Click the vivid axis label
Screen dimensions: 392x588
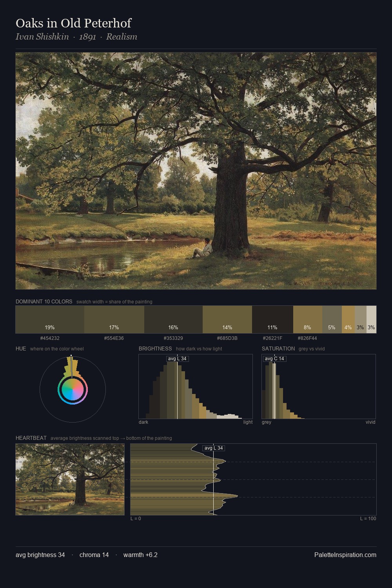[370, 422]
